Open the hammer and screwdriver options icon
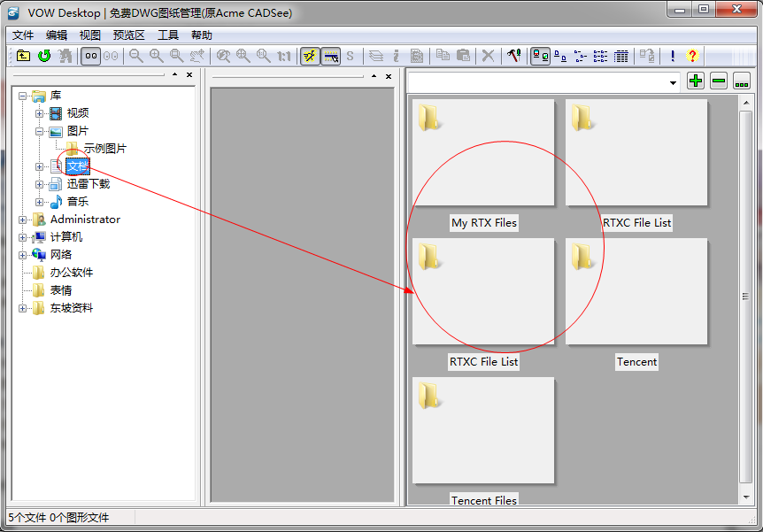 tap(514, 56)
